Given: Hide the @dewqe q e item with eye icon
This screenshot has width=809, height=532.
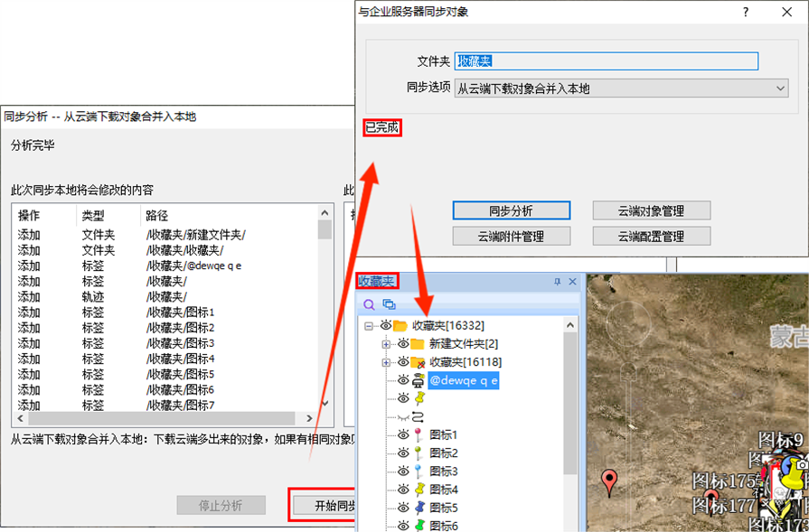Looking at the screenshot, I should (403, 380).
